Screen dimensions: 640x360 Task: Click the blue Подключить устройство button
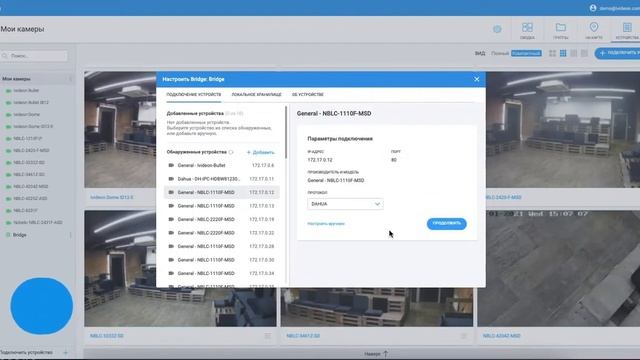(x=618, y=53)
